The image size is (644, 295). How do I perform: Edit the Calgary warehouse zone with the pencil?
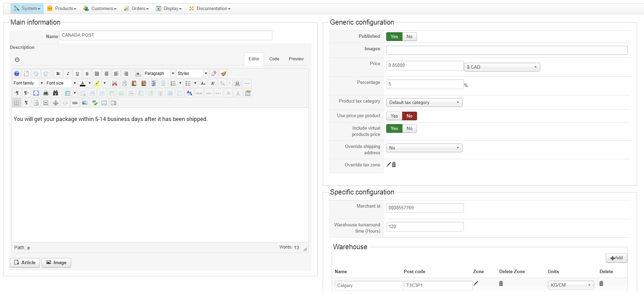point(476,284)
